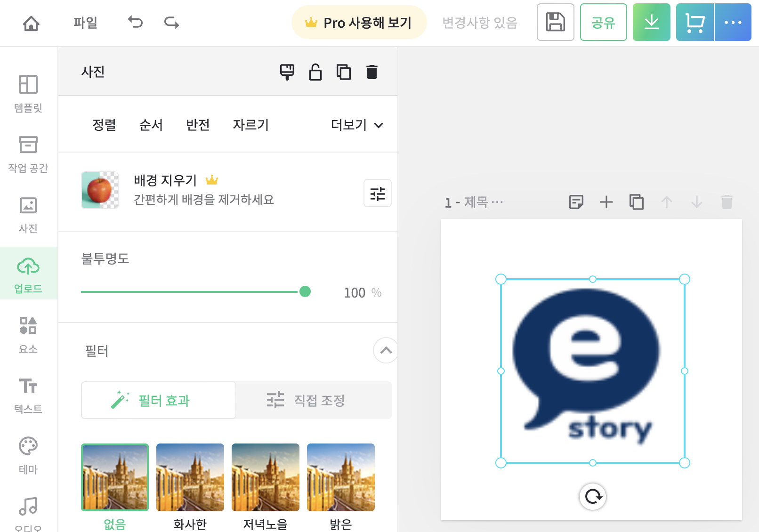Open 배경 지우기 adjustment settings

point(378,193)
